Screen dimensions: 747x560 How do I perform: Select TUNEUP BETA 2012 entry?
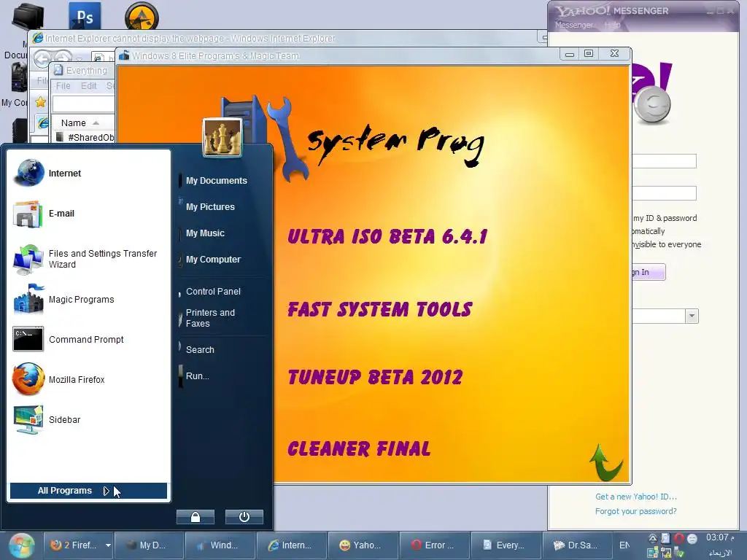(375, 378)
